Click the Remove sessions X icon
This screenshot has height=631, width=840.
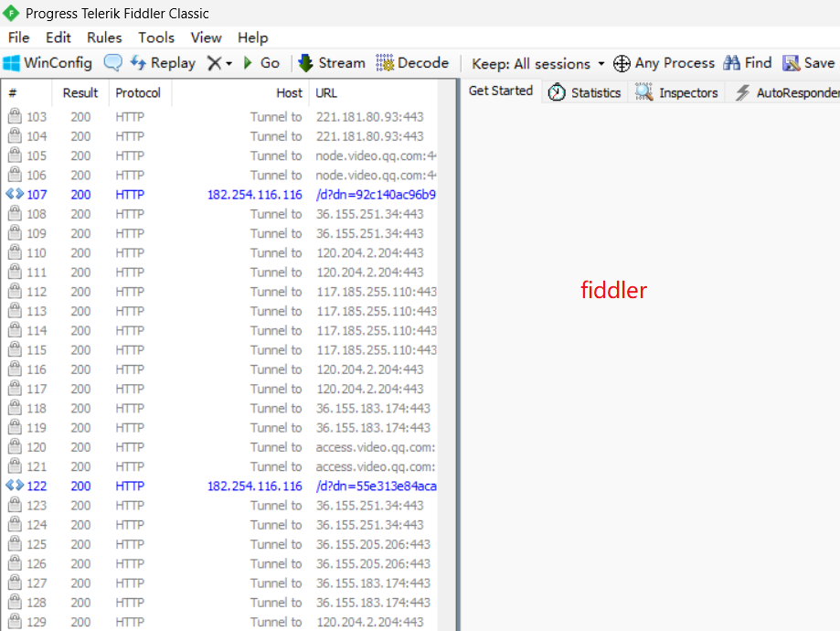tap(214, 63)
